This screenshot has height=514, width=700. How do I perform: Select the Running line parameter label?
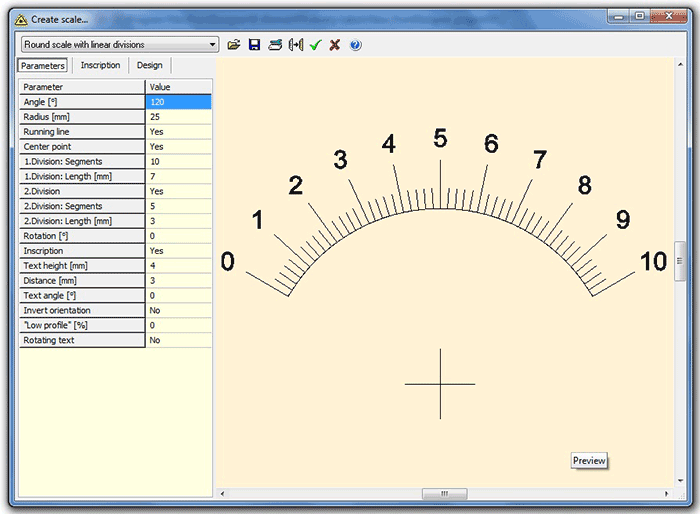tap(82, 132)
